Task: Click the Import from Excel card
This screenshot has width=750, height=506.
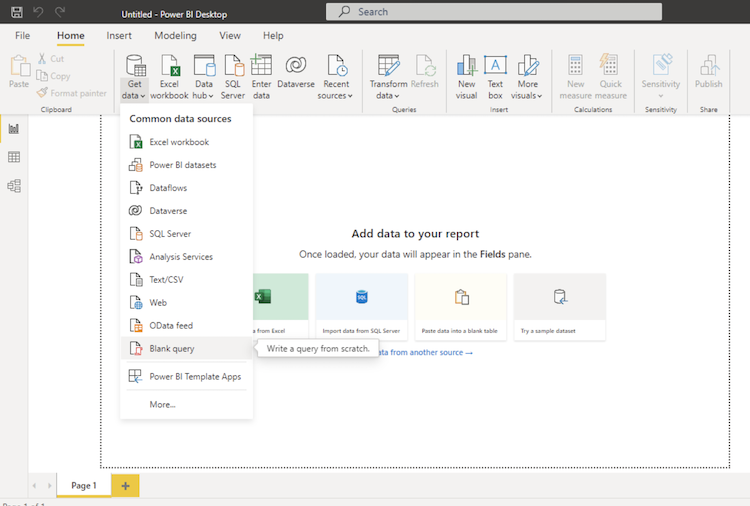Action: (x=281, y=307)
